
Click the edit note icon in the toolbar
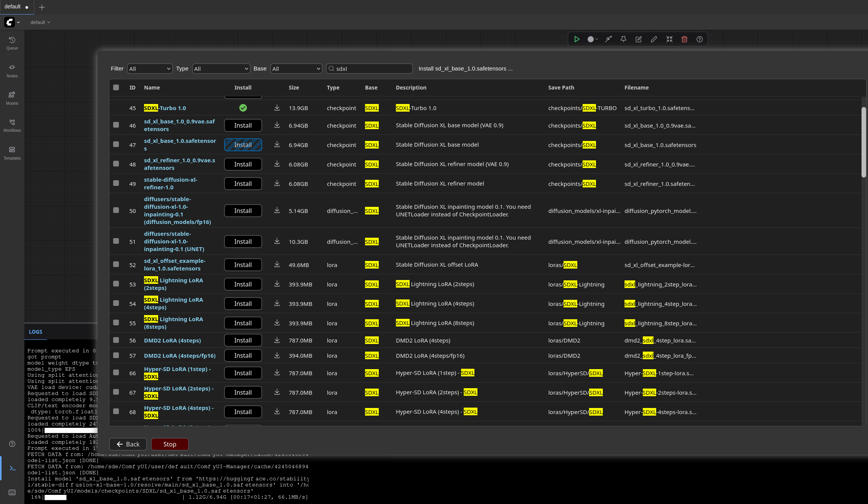tap(639, 39)
